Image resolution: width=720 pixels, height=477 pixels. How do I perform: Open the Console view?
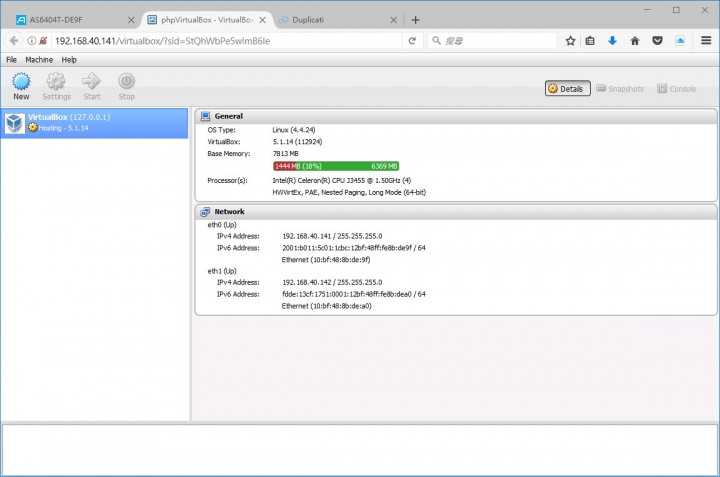click(677, 89)
